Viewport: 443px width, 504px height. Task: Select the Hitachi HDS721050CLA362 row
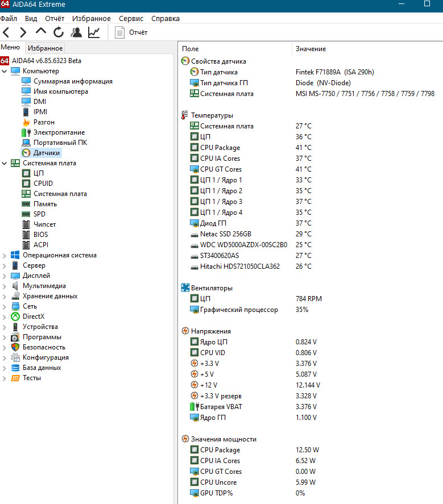[x=310, y=266]
